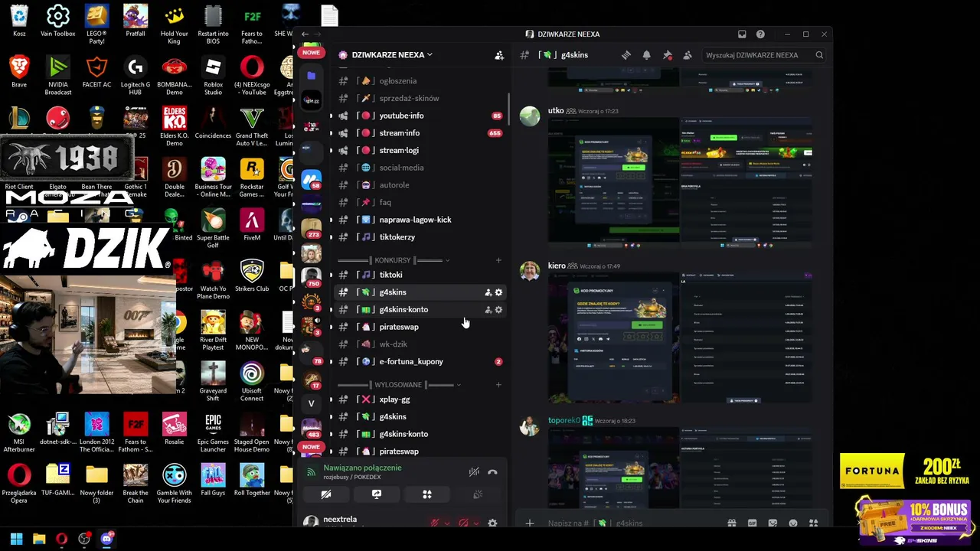Open the soundboard button in voice panel
This screenshot has height=551, width=980.
click(478, 494)
